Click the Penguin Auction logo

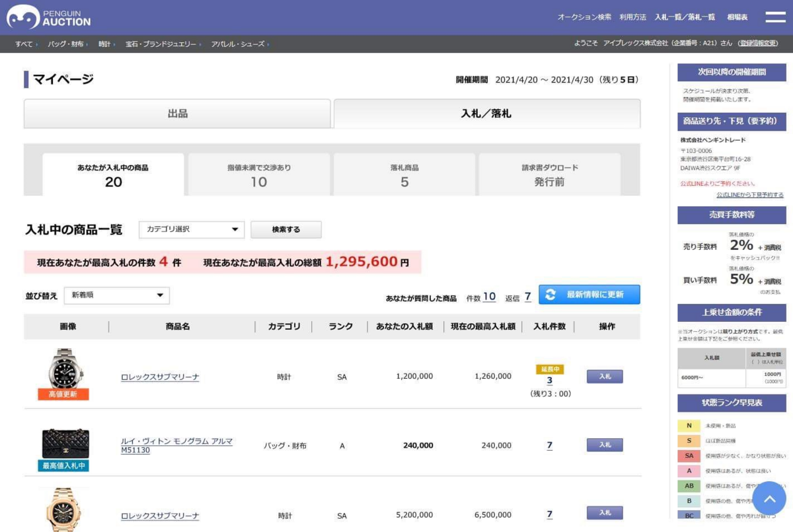48,17
